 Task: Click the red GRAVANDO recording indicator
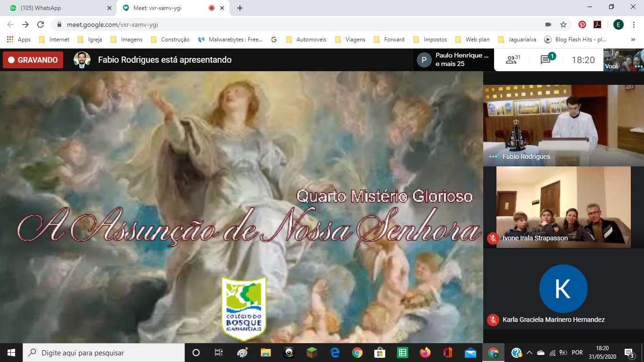coord(33,60)
